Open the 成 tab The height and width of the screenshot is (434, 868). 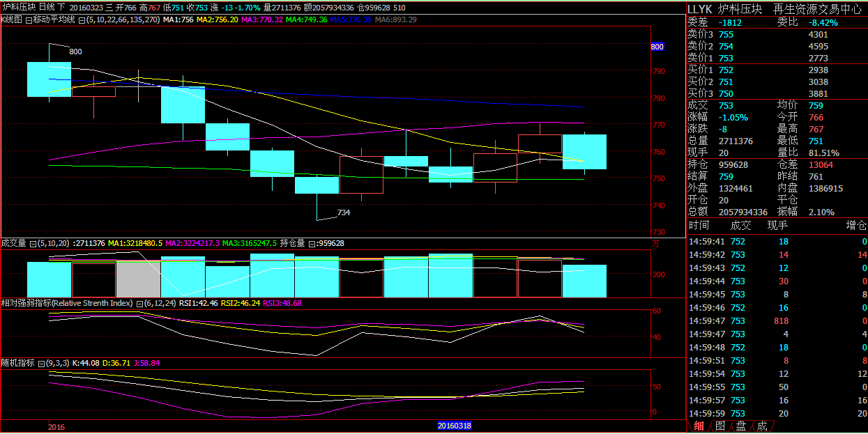(x=762, y=426)
